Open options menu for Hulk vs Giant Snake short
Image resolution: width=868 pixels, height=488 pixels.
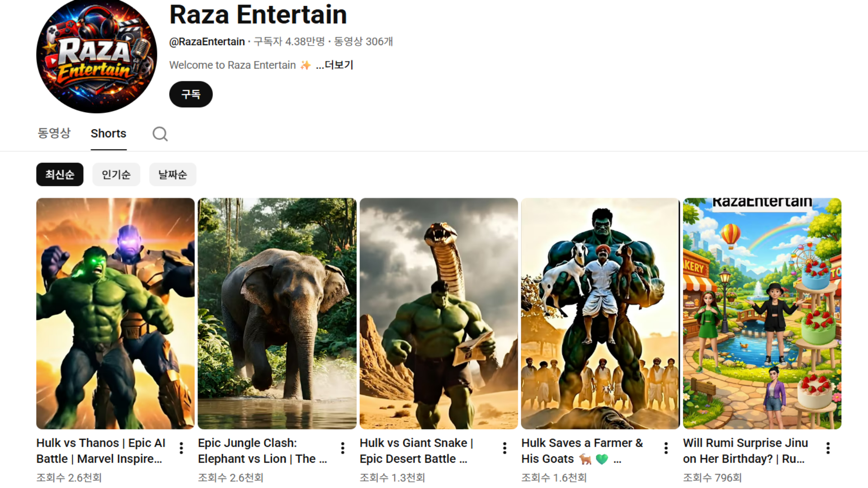pyautogui.click(x=505, y=448)
